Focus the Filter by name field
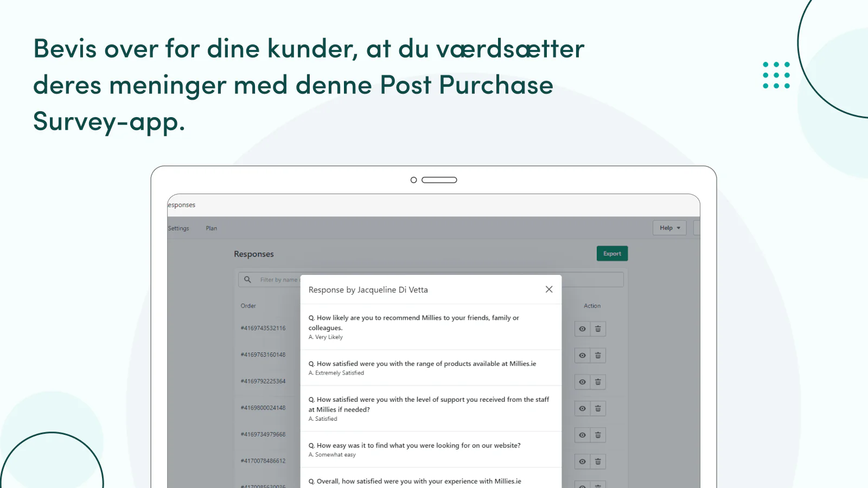868x488 pixels. pos(431,280)
